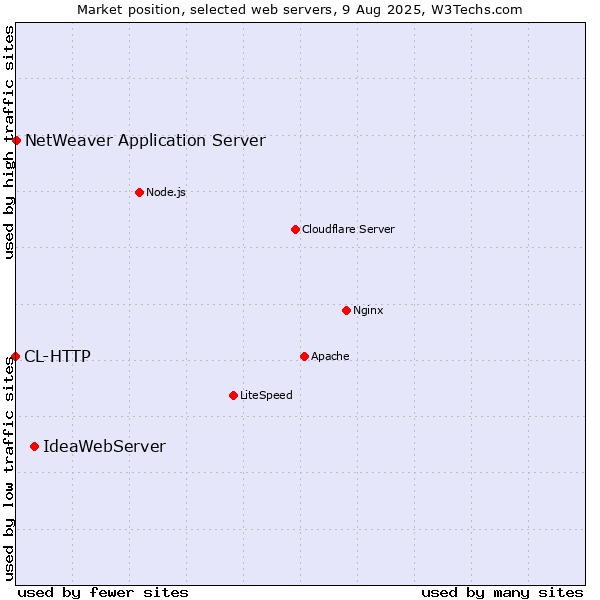The width and height of the screenshot is (600, 600).
Task: Click the 'used by low traffic sites' axis label
Action: click(x=8, y=470)
